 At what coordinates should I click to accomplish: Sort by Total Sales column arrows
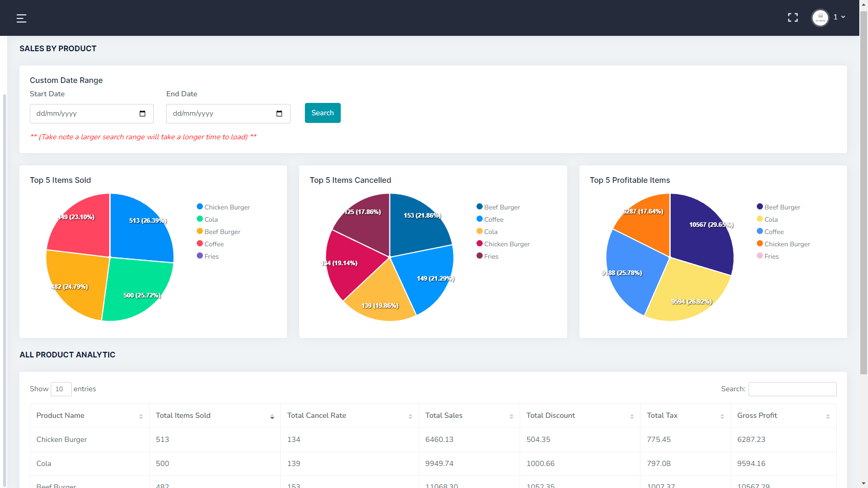pos(511,416)
